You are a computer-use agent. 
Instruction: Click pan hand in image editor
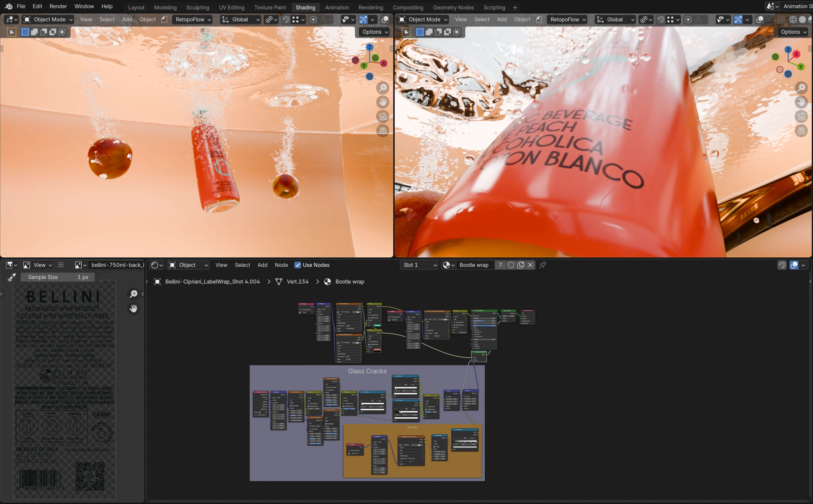[x=133, y=308]
